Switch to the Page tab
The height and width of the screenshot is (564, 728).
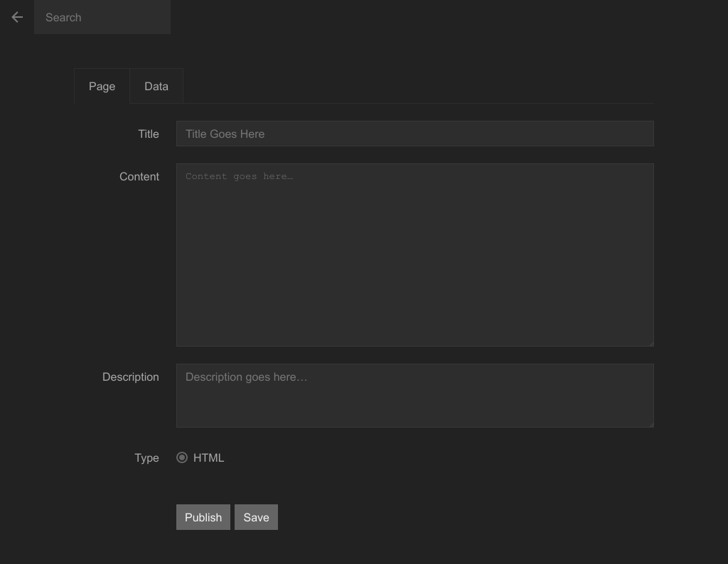(x=102, y=86)
